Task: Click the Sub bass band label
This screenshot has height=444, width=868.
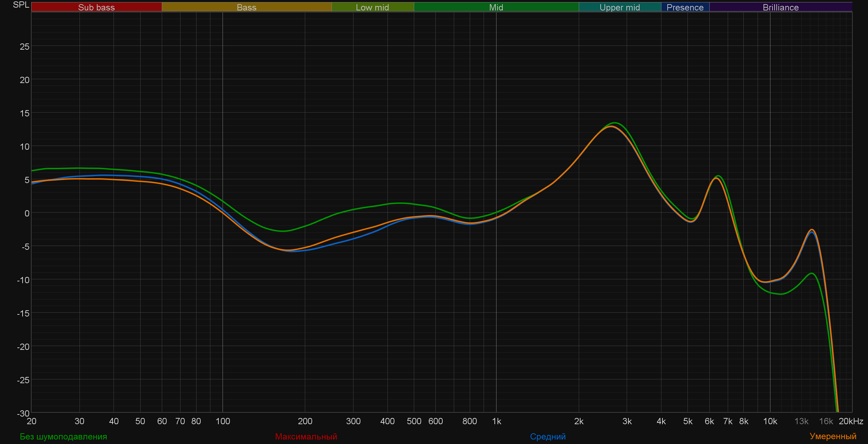Action: pos(96,7)
